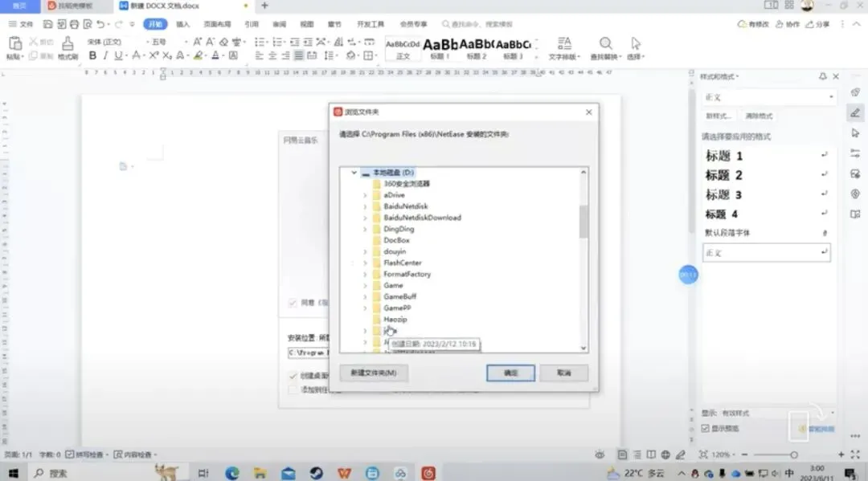Open the Developer Tools ribbon tab
868x481 pixels.
pos(371,24)
